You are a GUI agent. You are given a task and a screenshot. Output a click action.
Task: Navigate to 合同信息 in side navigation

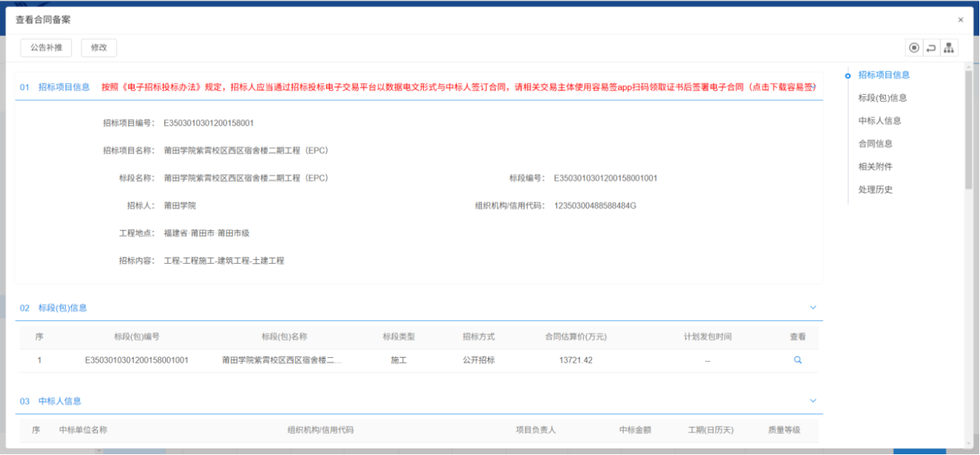click(x=875, y=143)
